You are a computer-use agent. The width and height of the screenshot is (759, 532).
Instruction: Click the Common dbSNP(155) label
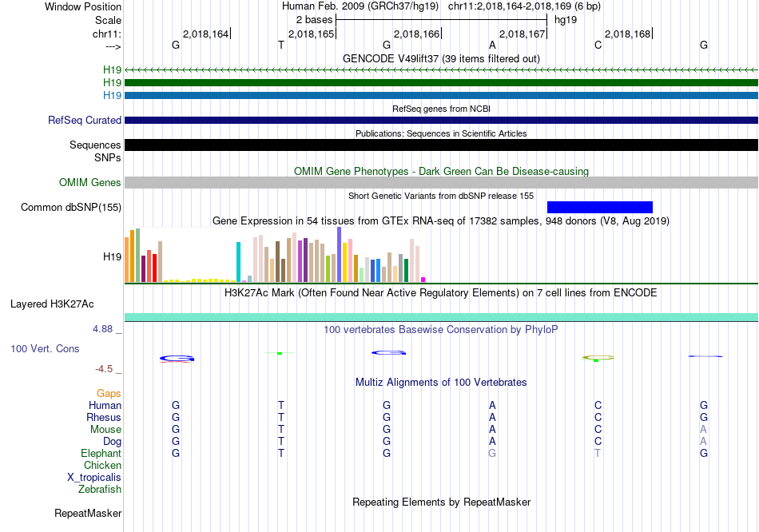click(x=70, y=207)
